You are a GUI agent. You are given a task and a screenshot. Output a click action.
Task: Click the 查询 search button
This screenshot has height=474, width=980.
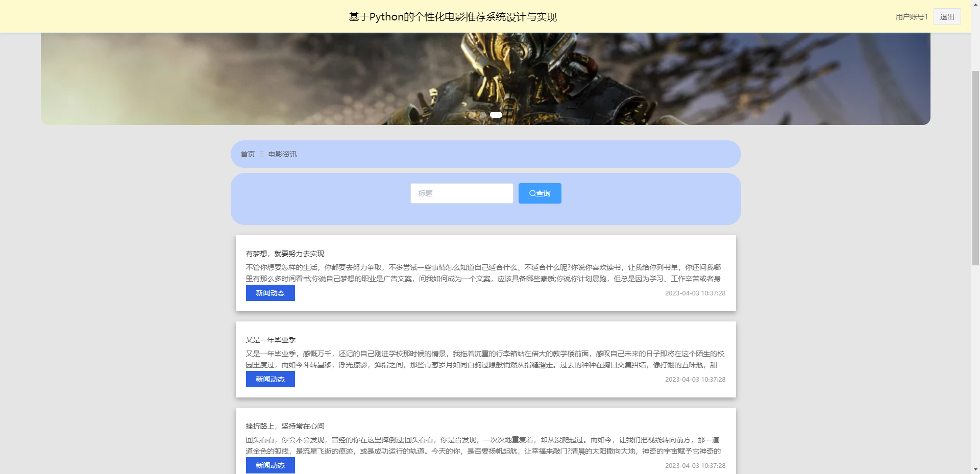540,193
